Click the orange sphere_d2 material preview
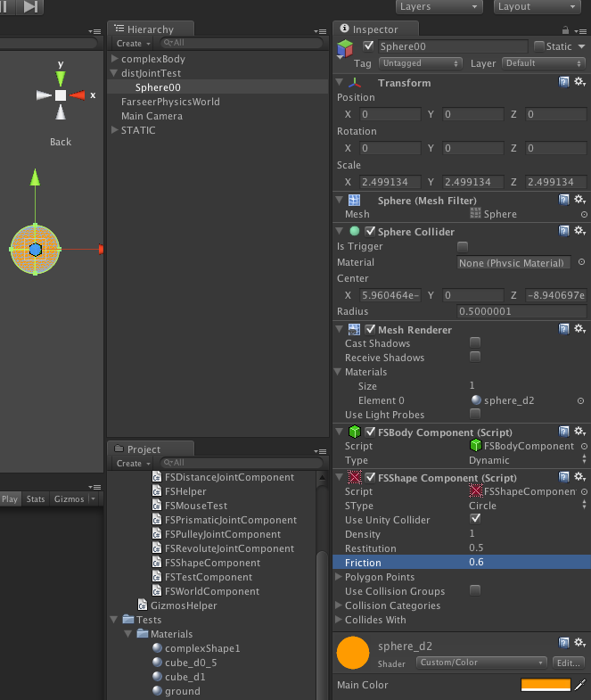This screenshot has height=700, width=591. [x=353, y=653]
